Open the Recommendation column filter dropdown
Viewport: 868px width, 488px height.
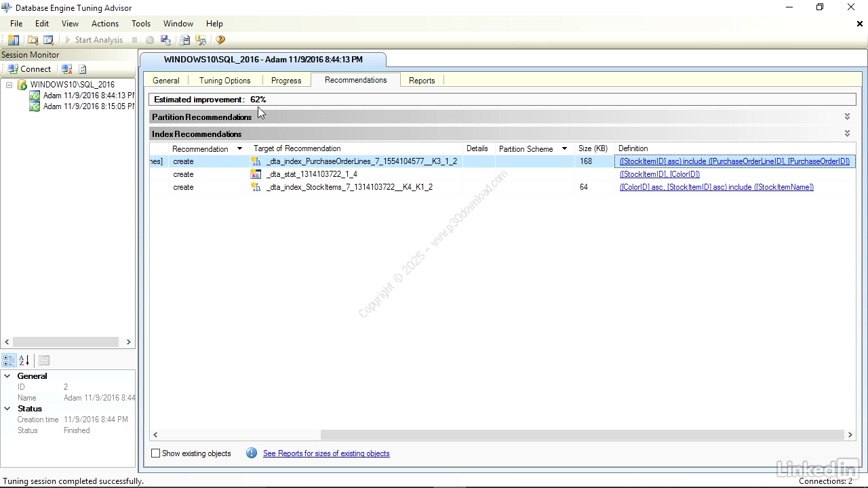pyautogui.click(x=239, y=149)
